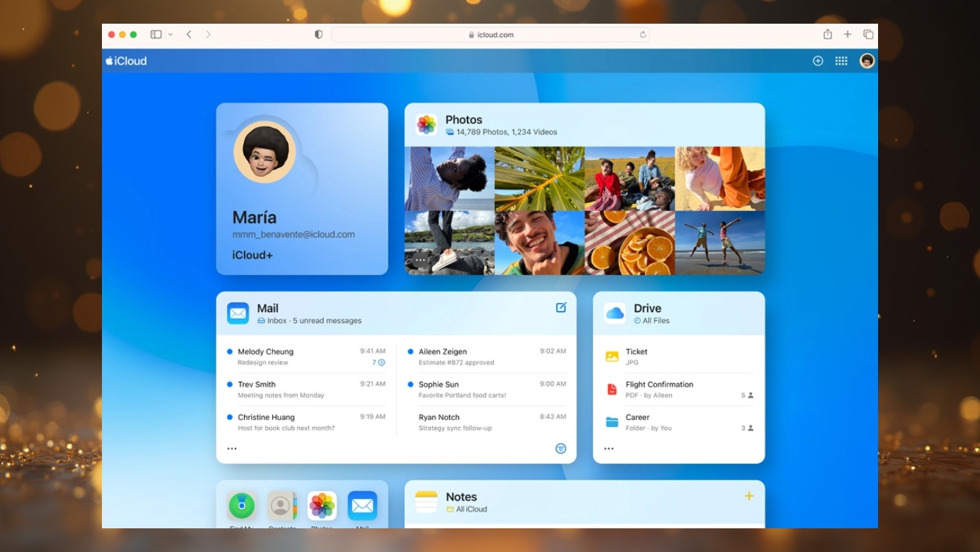The image size is (980, 552).
Task: Open María's profile card
Action: point(302,189)
